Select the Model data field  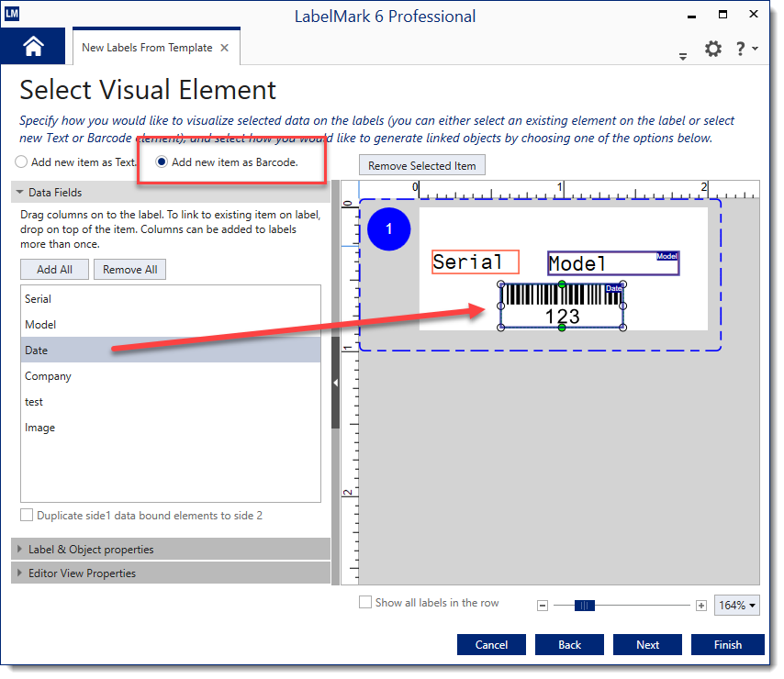171,325
